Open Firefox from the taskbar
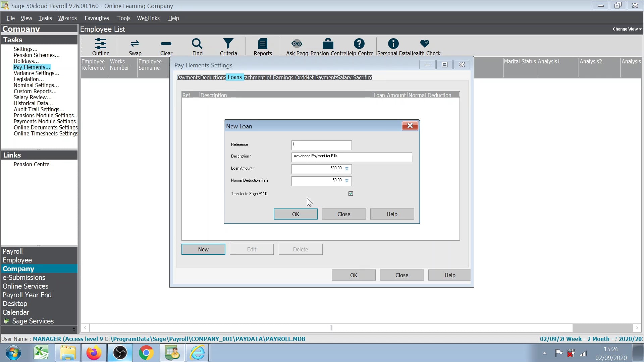Image resolution: width=644 pixels, height=362 pixels. (x=94, y=353)
